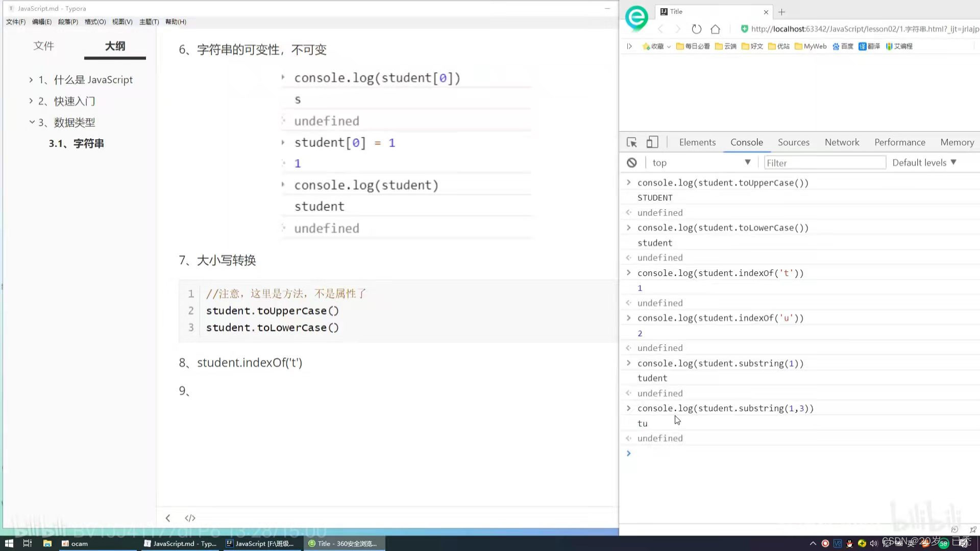
Task: Click the browser reload icon
Action: click(696, 29)
